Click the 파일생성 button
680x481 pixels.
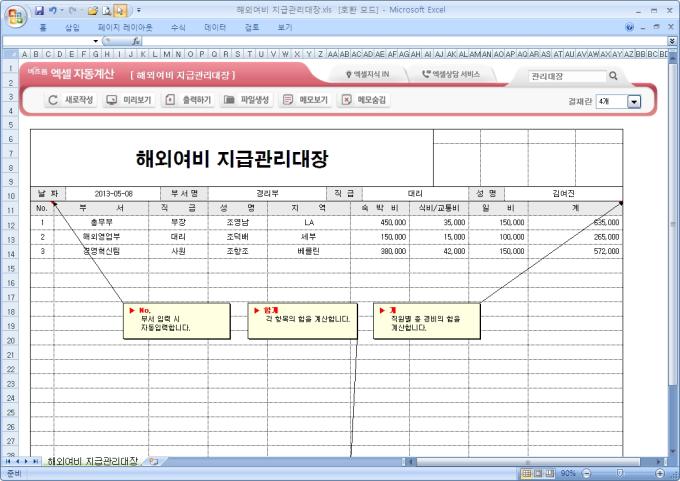(x=247, y=100)
